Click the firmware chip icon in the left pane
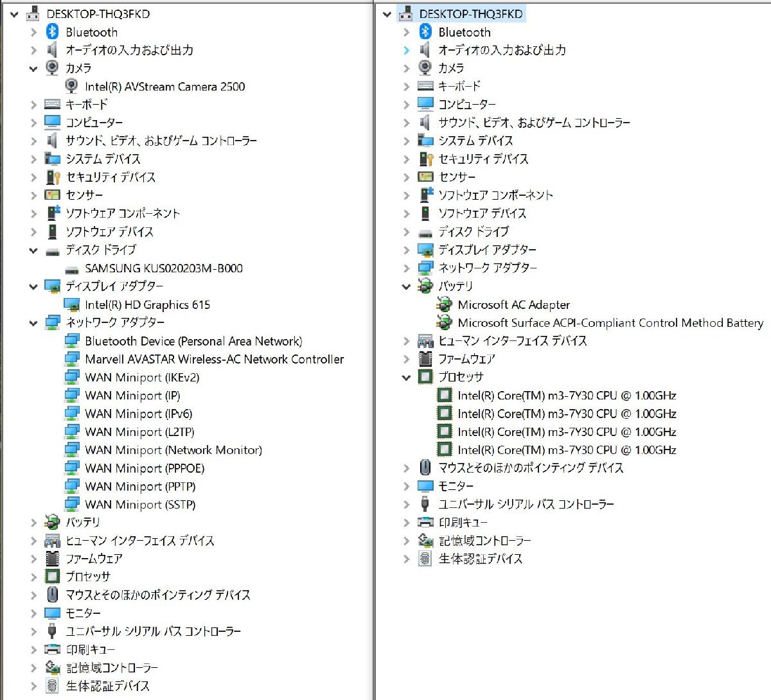 click(53, 559)
